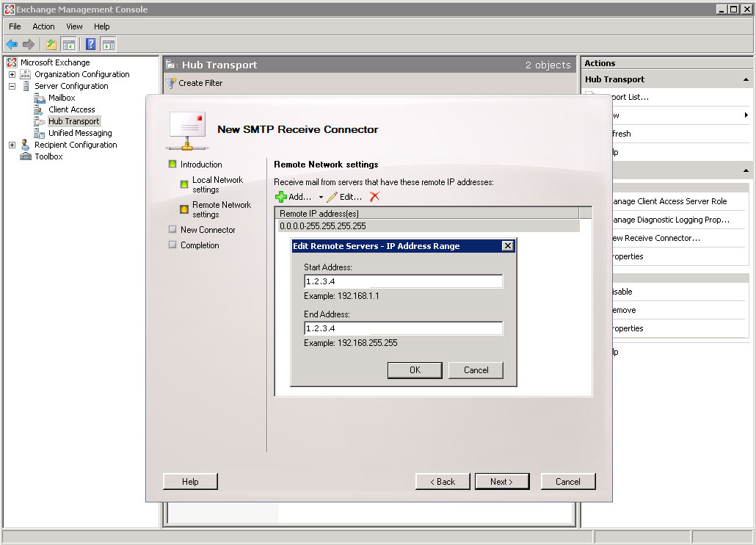Select Client Access in the console tree
Image resolution: width=756 pixels, height=545 pixels.
pyautogui.click(x=71, y=109)
